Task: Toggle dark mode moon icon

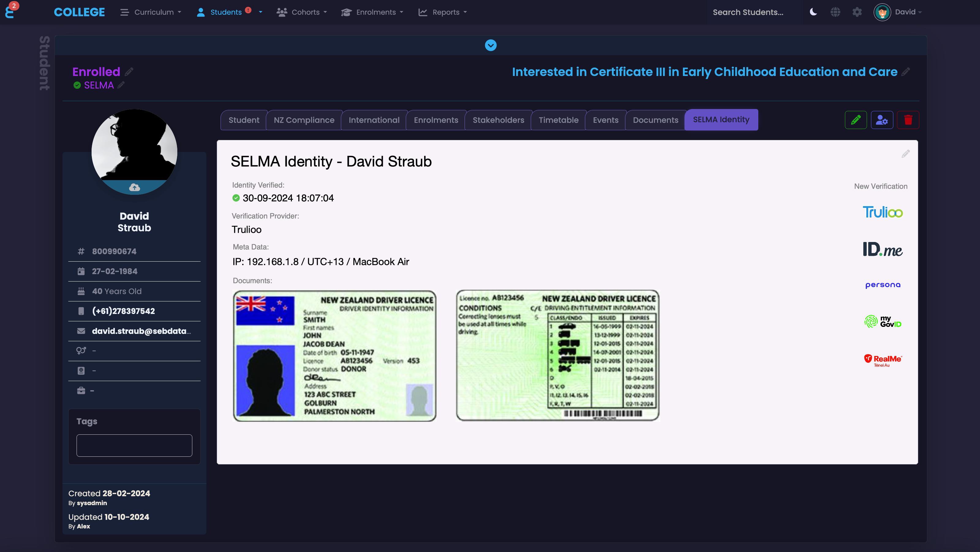Action: [x=813, y=12]
